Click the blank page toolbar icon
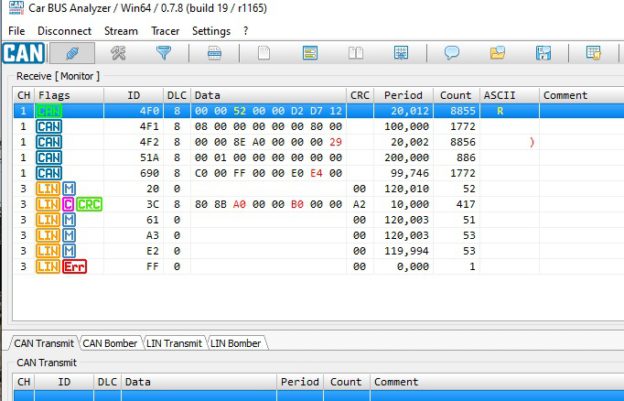 (264, 53)
